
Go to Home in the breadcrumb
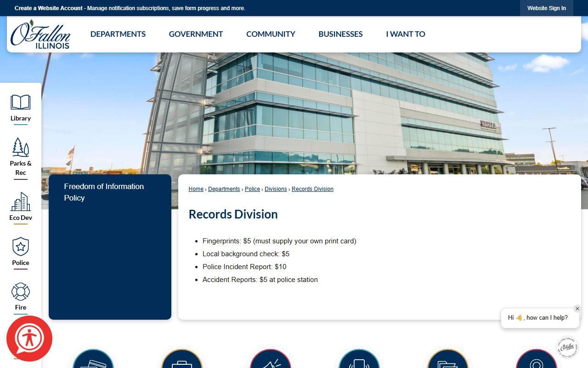(196, 189)
